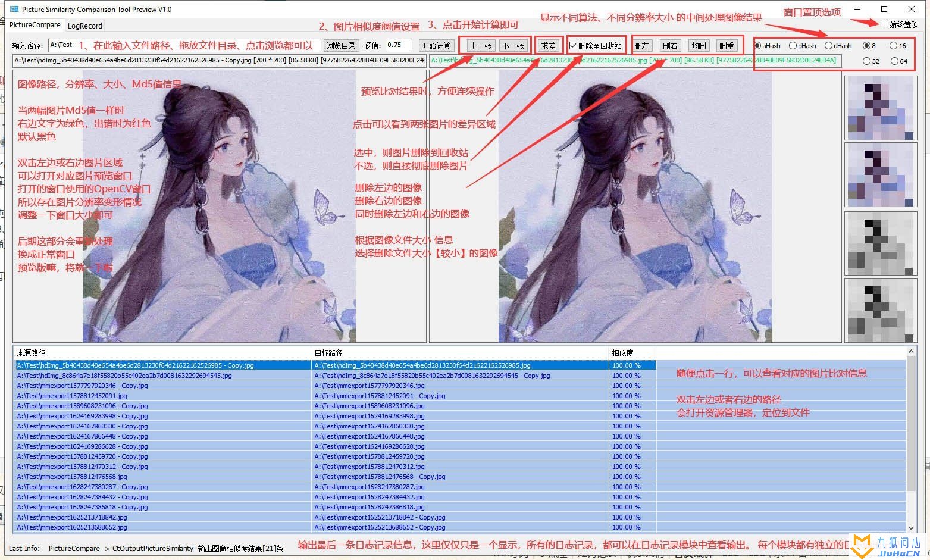The height and width of the screenshot is (560, 930).
Task: Start calculation with 开始计算 button
Action: (x=436, y=46)
